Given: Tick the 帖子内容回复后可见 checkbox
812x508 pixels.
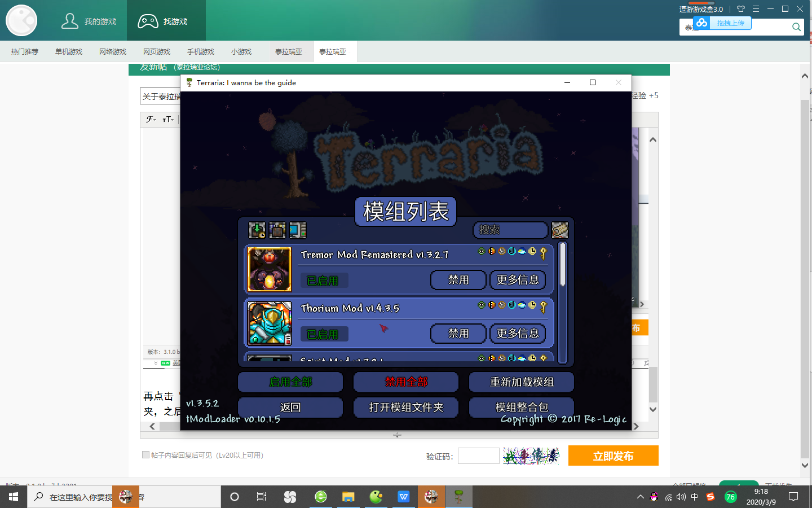Looking at the screenshot, I should click(145, 455).
